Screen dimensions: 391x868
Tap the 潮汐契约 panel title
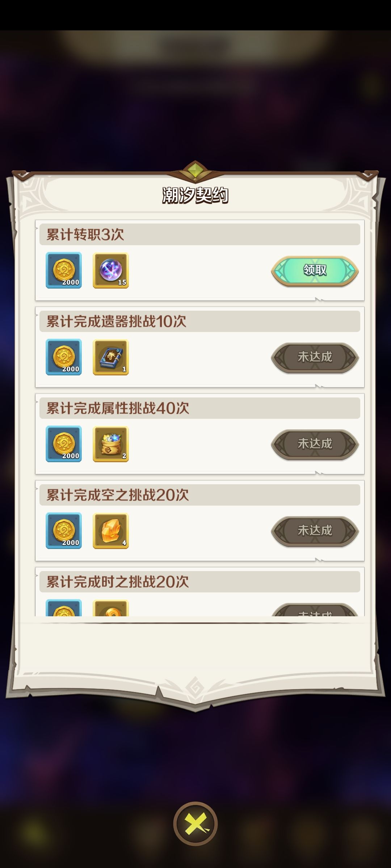coord(195,195)
